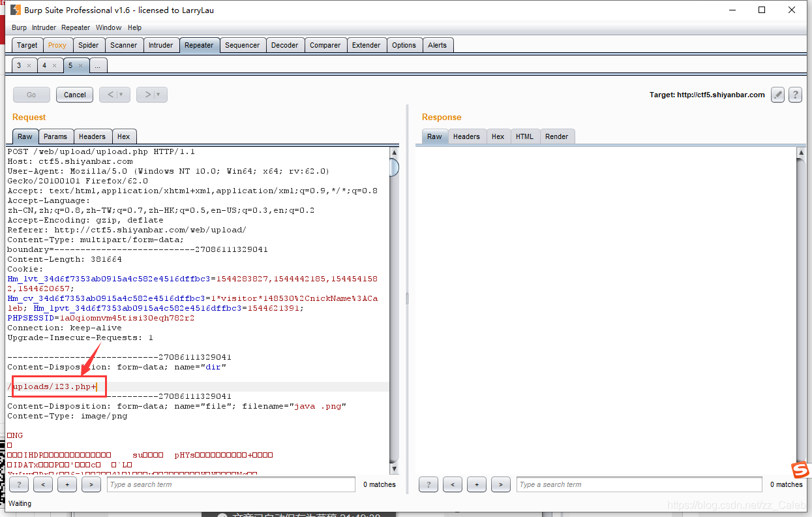Switch to the Target tab
This screenshot has height=517, width=812.
27,45
